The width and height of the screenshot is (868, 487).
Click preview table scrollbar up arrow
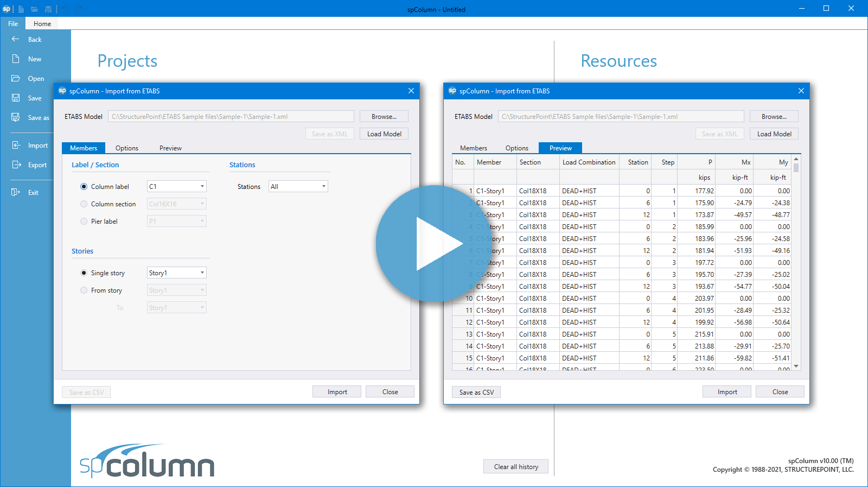[796, 159]
